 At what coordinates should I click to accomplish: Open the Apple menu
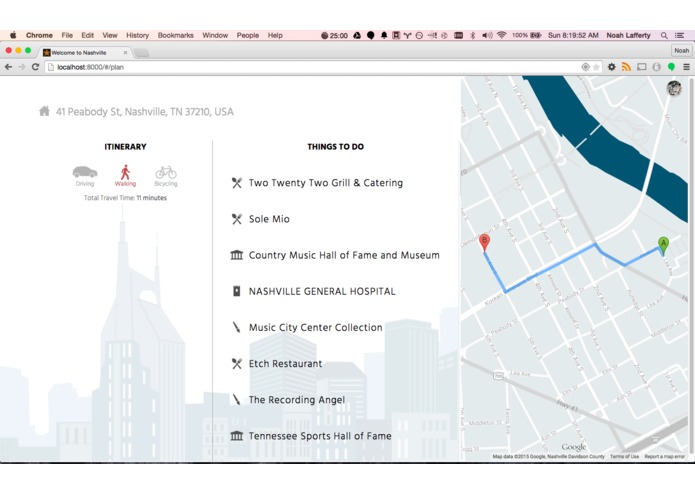[x=13, y=35]
